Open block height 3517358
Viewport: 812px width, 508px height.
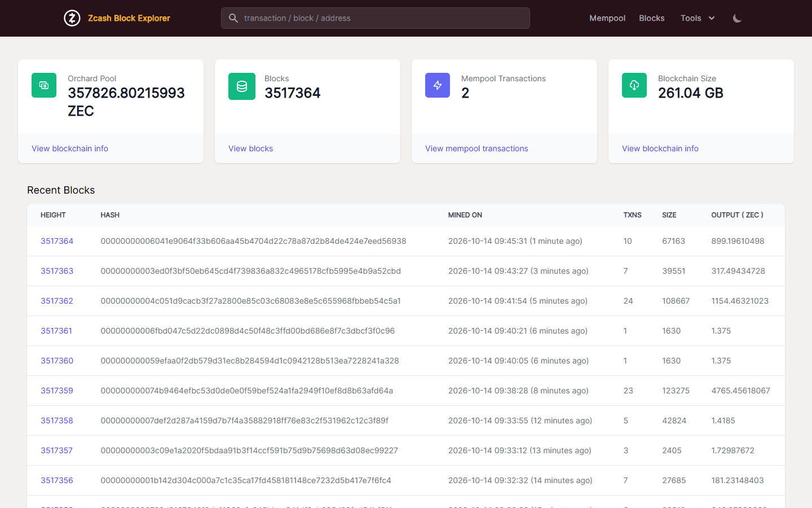click(x=57, y=421)
